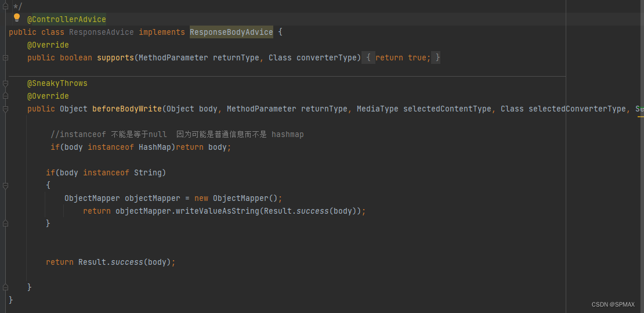Click the @SneakyThrows annotation

point(57,84)
